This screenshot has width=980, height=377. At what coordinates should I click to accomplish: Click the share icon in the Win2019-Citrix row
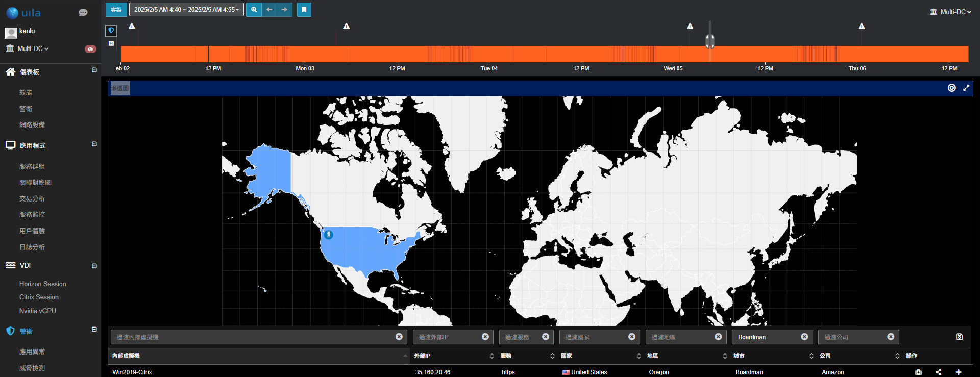tap(939, 372)
